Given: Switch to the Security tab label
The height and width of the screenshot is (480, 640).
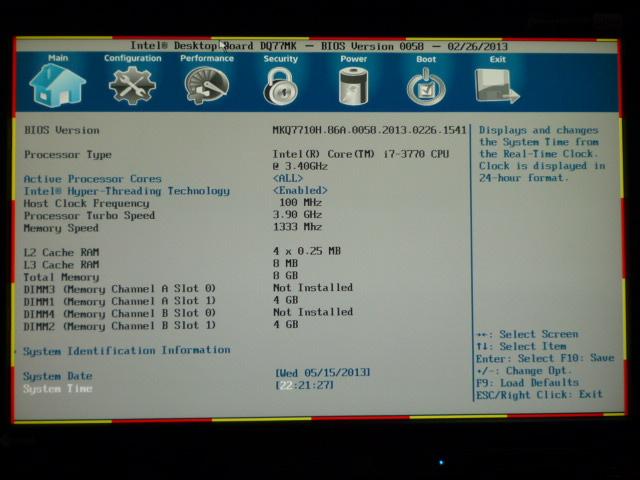Looking at the screenshot, I should pyautogui.click(x=280, y=59).
